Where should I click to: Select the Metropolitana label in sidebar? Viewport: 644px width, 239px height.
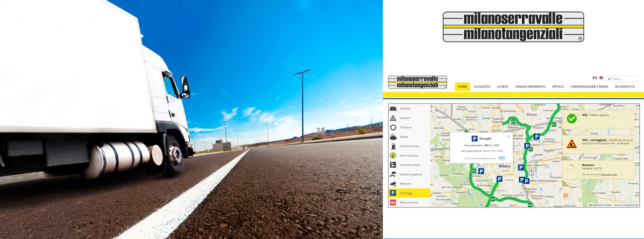409,202
